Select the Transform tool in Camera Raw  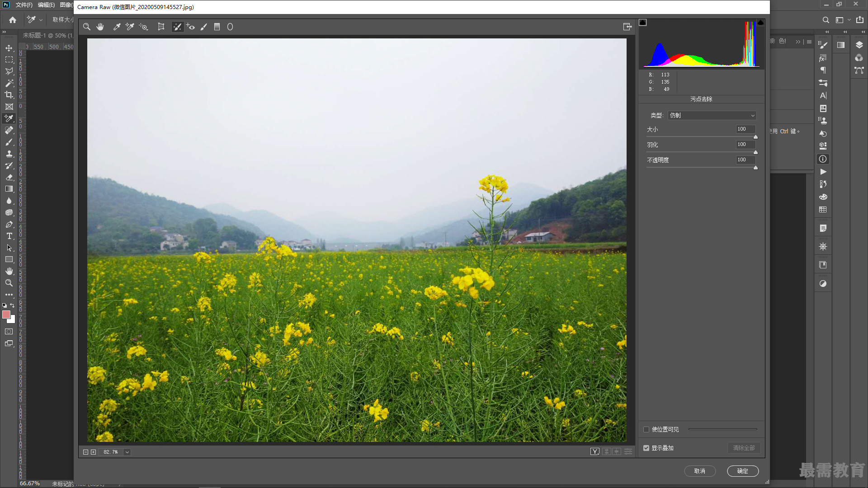click(161, 27)
